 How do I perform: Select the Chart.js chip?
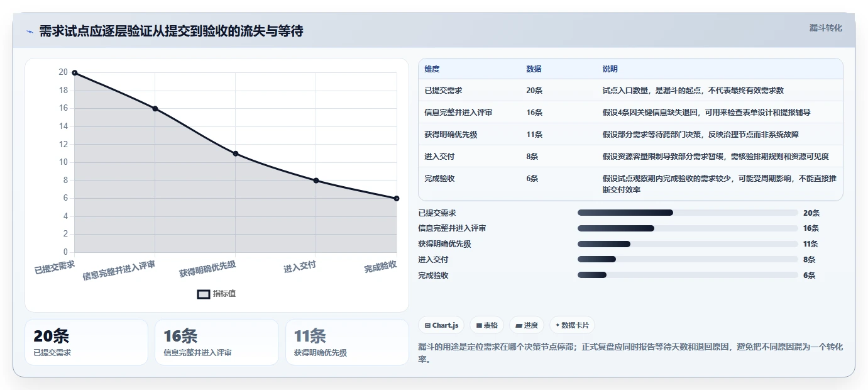(441, 325)
